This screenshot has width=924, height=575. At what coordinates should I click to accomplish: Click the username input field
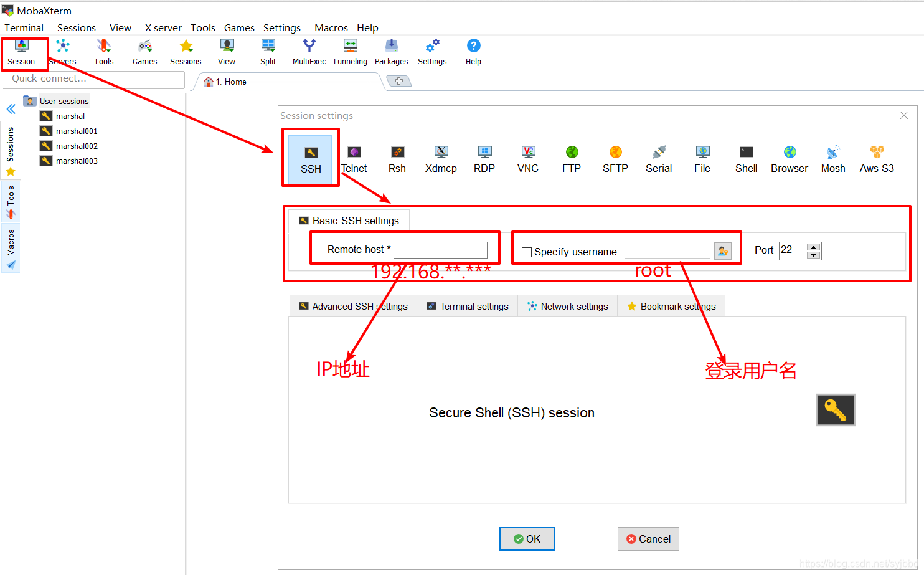667,250
